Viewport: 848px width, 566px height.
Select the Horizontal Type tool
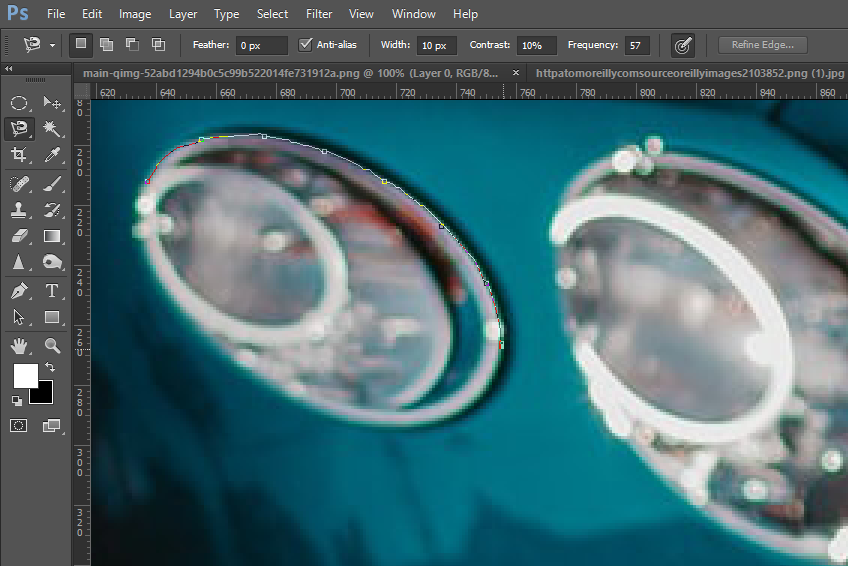coord(52,291)
